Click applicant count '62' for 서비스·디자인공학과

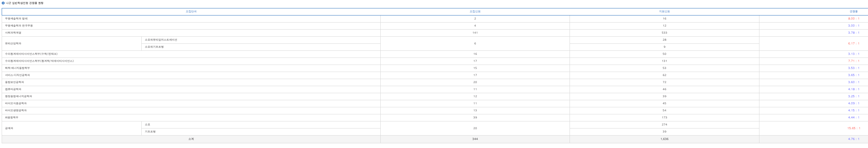coord(664,75)
